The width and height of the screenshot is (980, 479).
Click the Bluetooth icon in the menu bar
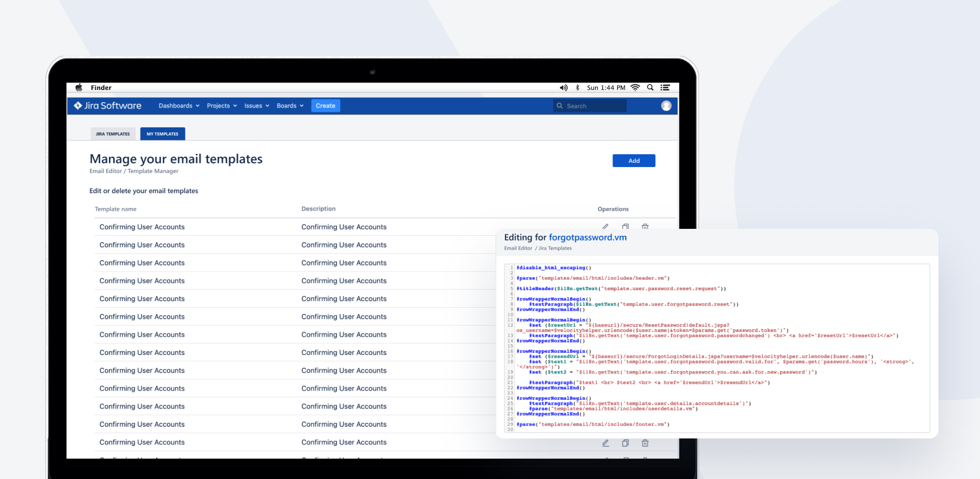[577, 87]
